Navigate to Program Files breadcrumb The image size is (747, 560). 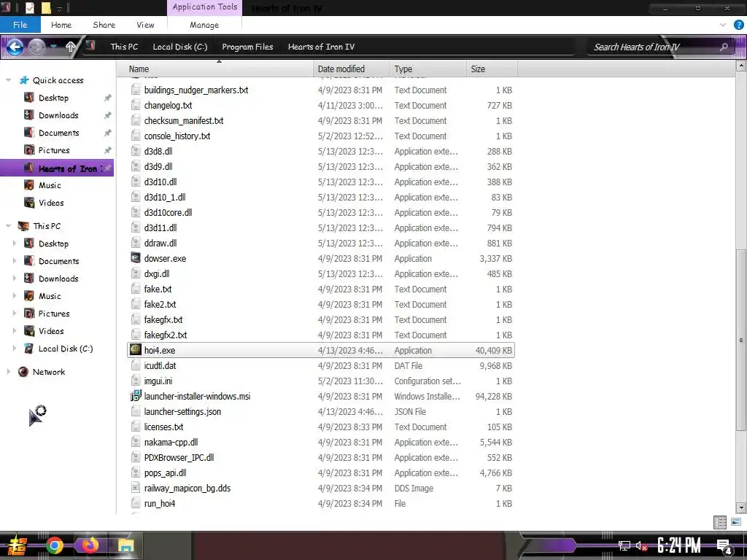247,47
